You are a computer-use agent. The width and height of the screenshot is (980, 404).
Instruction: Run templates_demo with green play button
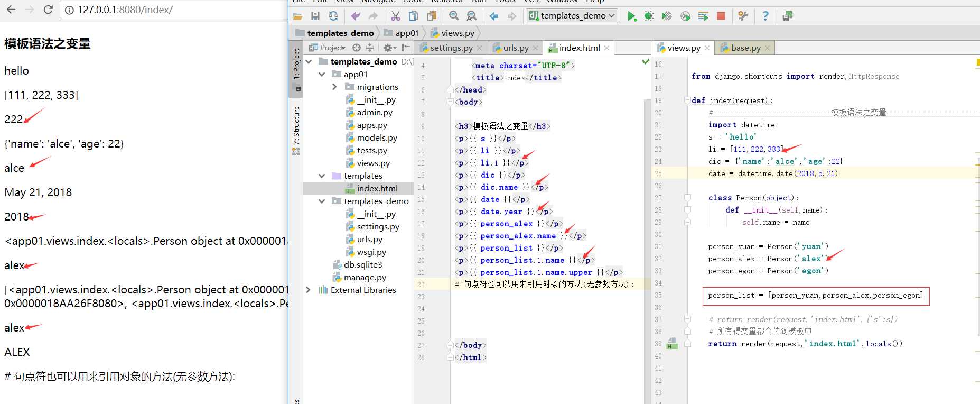tap(631, 16)
